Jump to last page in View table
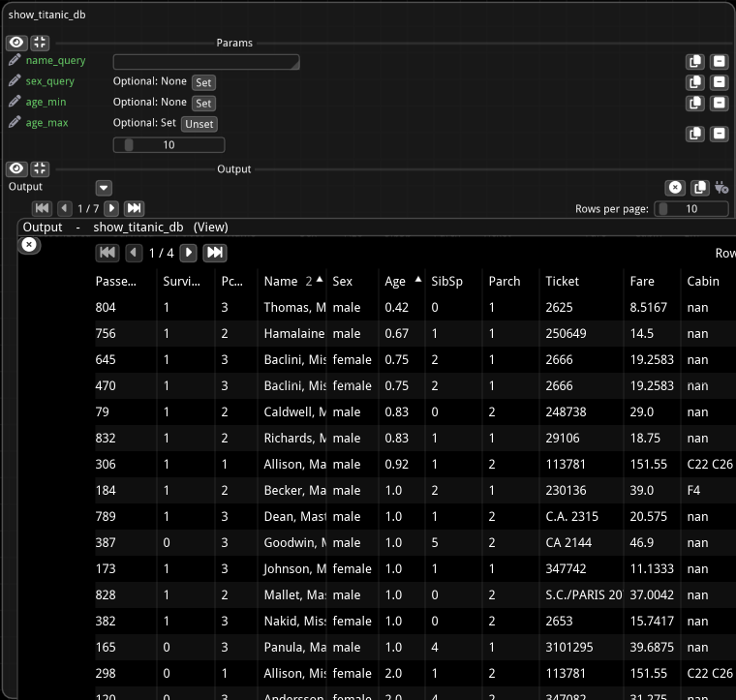The height and width of the screenshot is (700, 736). [x=215, y=253]
